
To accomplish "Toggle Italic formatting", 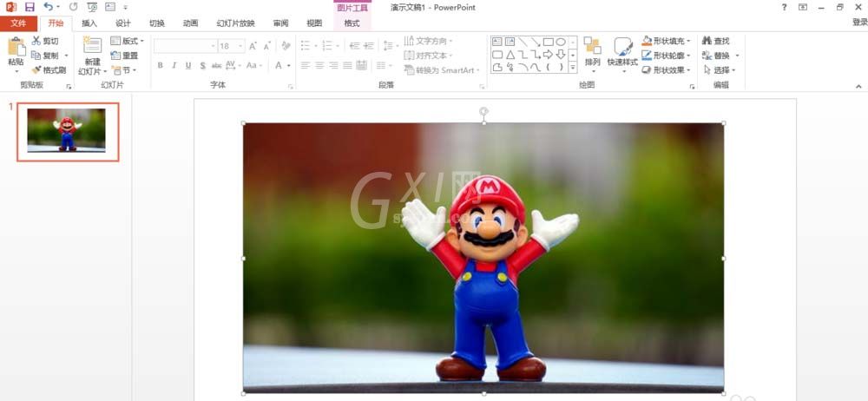I will (174, 65).
